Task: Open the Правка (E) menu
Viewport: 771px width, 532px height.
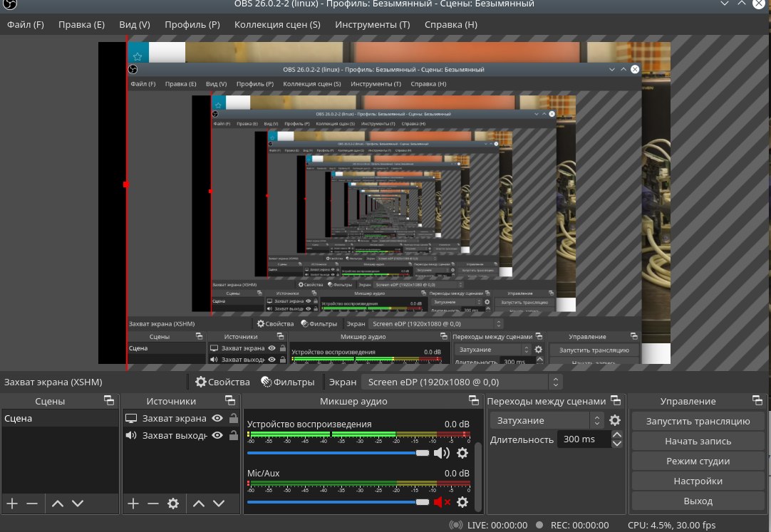Action: (x=82, y=24)
